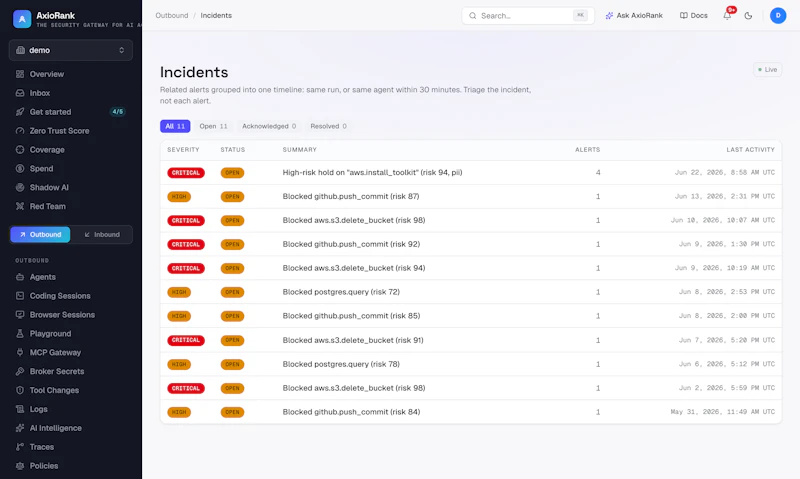The image size is (800, 479).
Task: Click the Live status indicator
Action: click(x=767, y=69)
